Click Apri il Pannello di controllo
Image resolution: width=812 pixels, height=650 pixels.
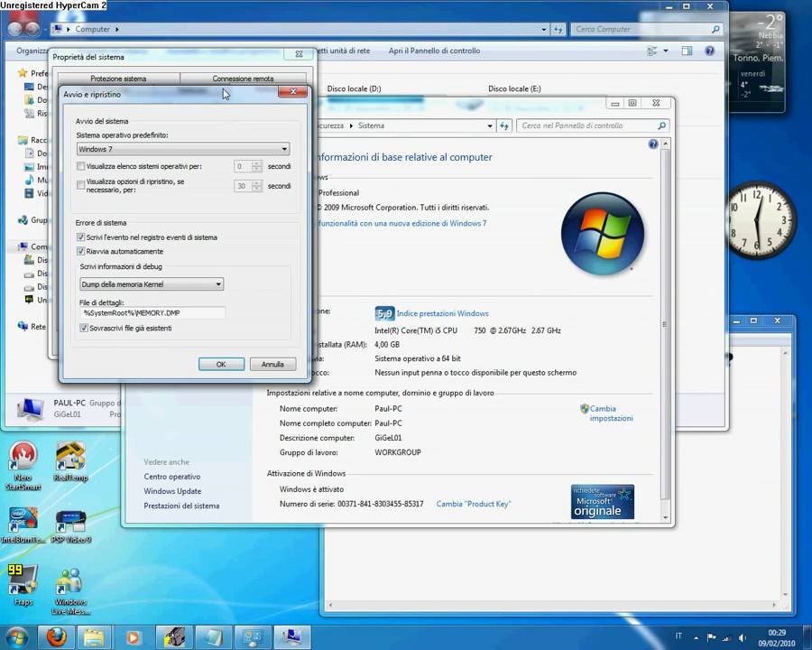(435, 51)
